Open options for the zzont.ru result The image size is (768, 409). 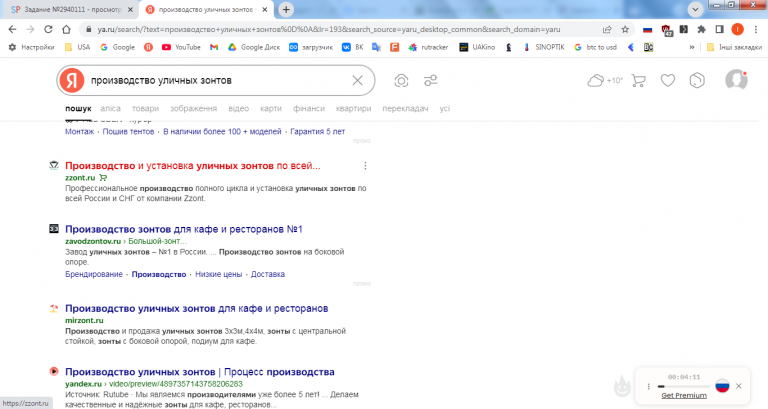tap(365, 166)
